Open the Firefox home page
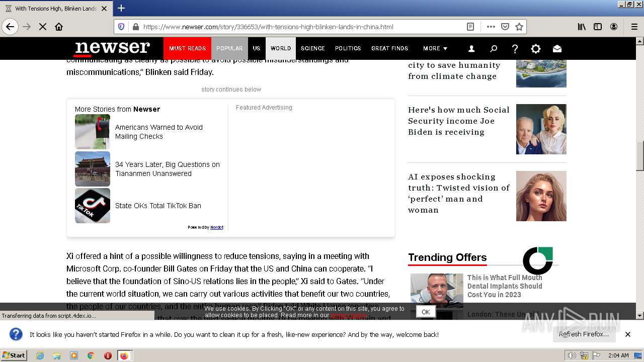The height and width of the screenshot is (362, 644). tap(59, 27)
